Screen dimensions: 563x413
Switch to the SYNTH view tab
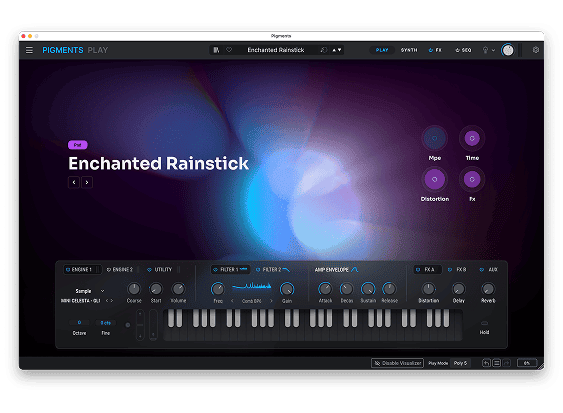[x=409, y=50]
